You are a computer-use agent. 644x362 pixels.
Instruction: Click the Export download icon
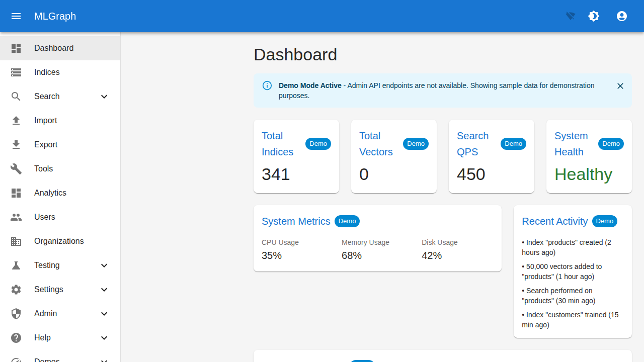pyautogui.click(x=16, y=144)
